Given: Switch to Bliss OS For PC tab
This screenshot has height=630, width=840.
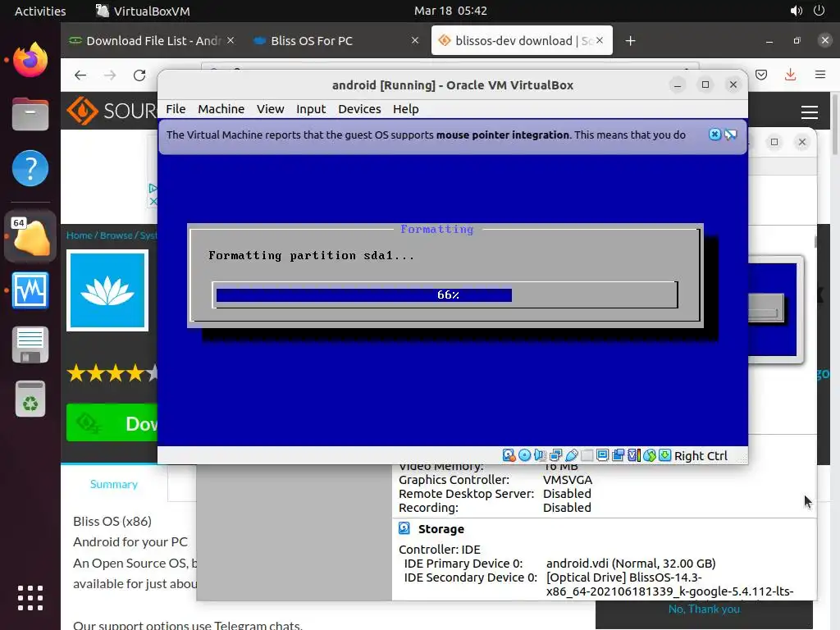Looking at the screenshot, I should point(336,41).
